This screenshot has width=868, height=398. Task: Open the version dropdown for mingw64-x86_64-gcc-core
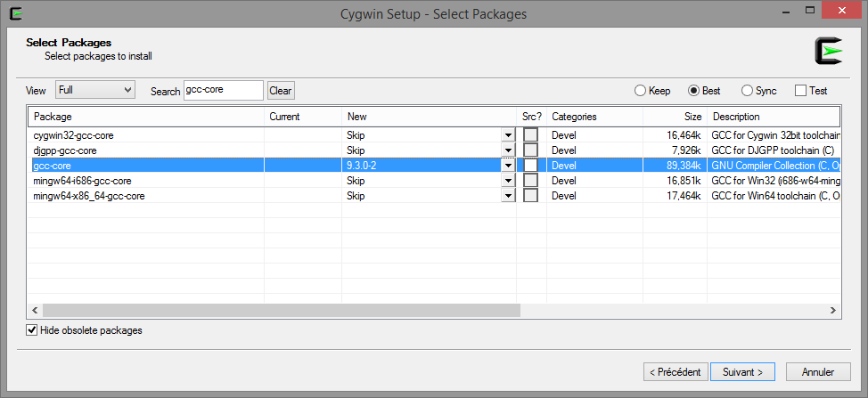tap(508, 196)
